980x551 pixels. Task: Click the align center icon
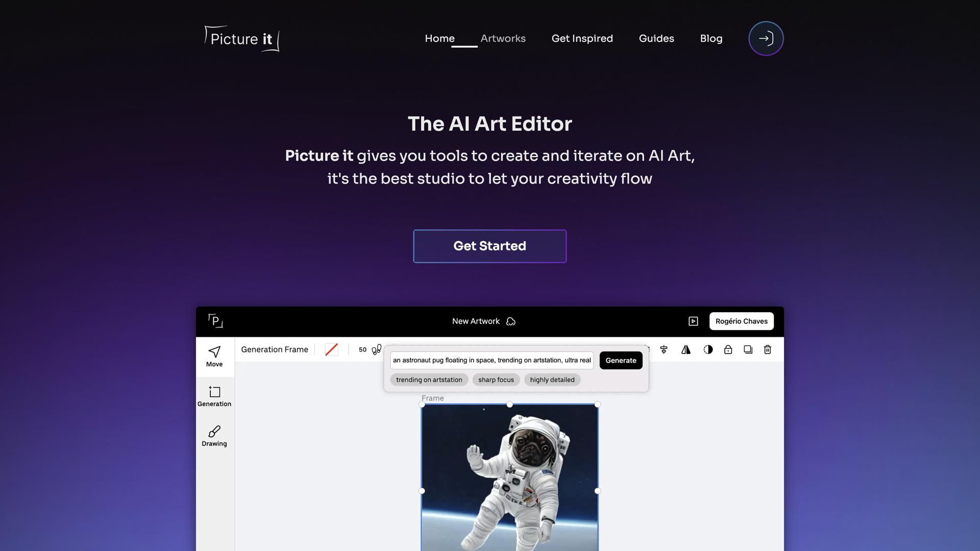(664, 349)
